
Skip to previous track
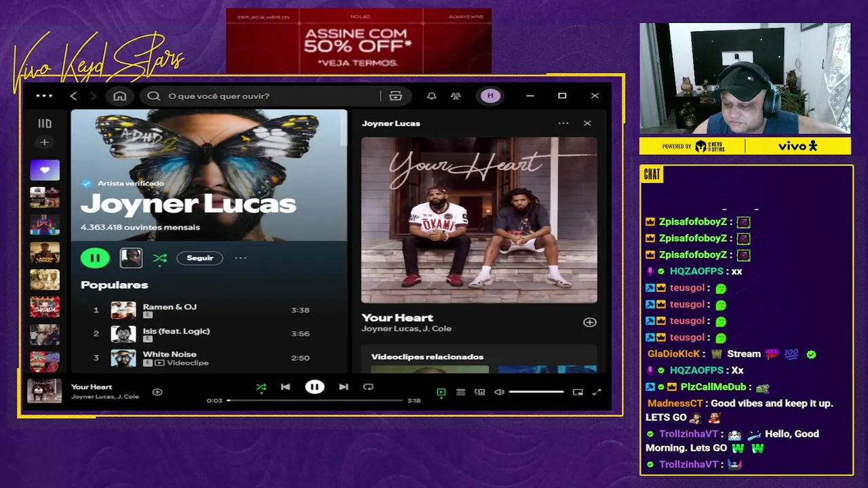(285, 387)
